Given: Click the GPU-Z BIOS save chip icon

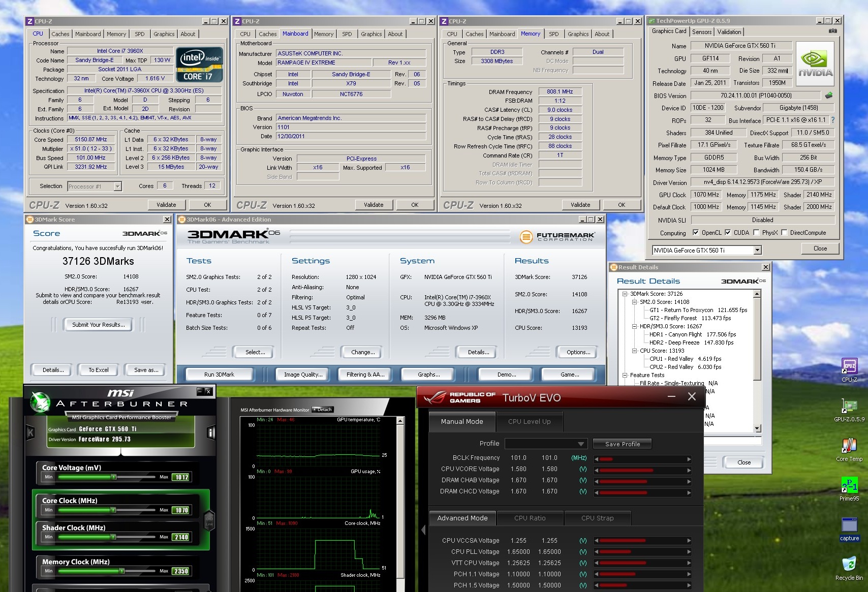Looking at the screenshot, I should pyautogui.click(x=829, y=95).
